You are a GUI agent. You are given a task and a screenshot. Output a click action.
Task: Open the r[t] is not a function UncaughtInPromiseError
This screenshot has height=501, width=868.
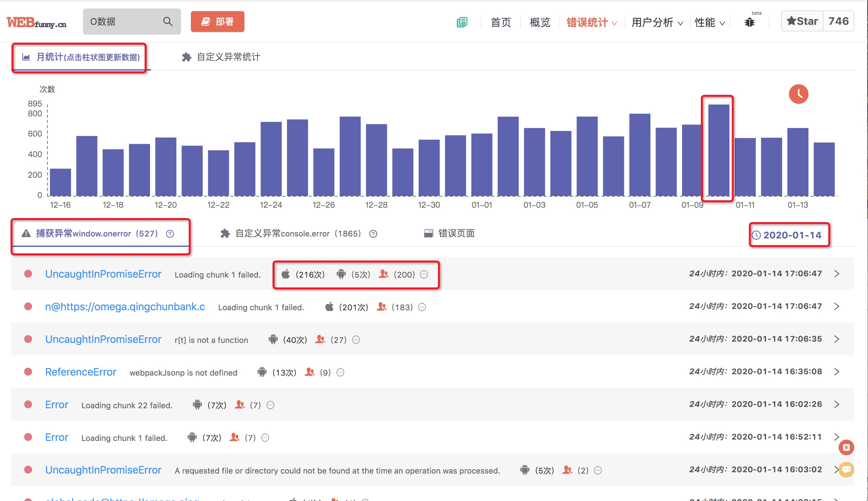click(x=103, y=339)
